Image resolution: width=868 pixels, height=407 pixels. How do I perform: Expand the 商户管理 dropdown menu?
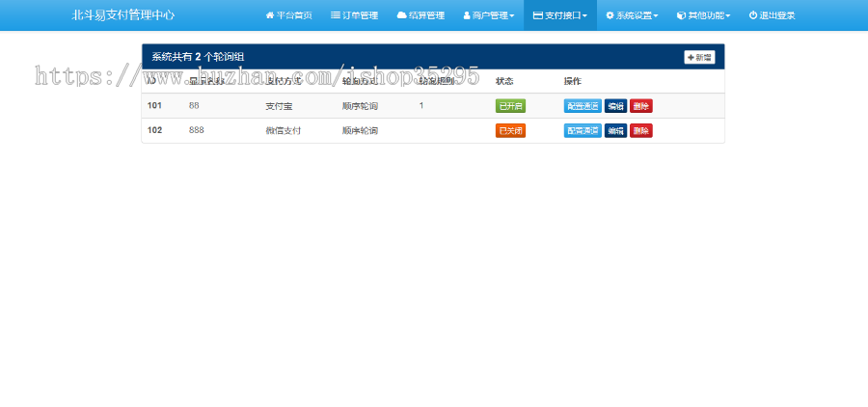488,15
